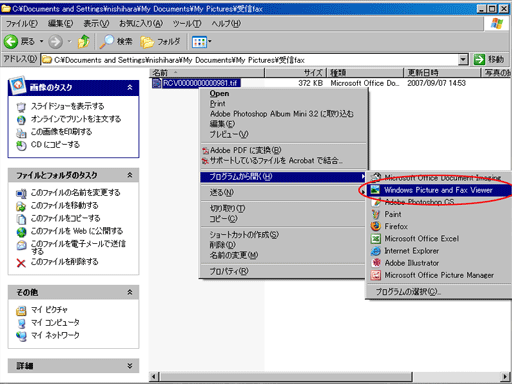Open the views icon menu
512x384 pixels.
pyautogui.click(x=202, y=42)
